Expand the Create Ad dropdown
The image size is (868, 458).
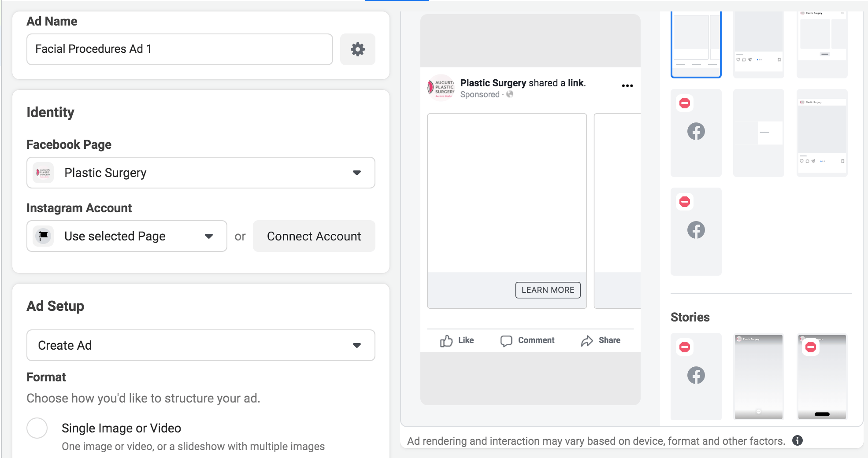coord(356,345)
